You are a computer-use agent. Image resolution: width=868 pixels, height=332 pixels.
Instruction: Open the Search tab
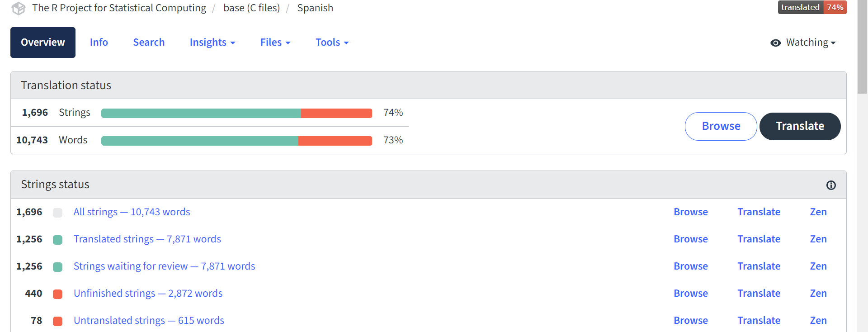point(149,43)
